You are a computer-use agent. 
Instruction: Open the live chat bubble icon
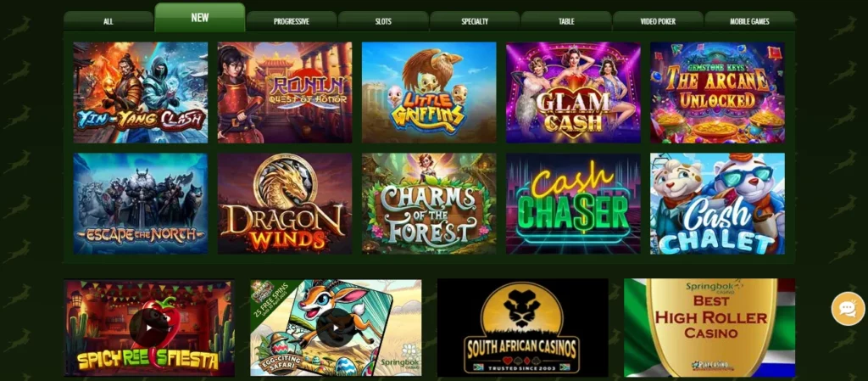(848, 309)
